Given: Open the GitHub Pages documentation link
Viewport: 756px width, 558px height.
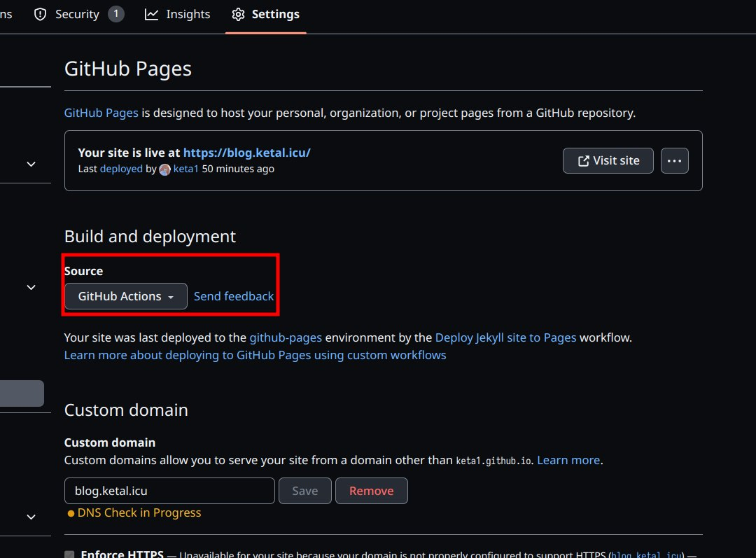Looking at the screenshot, I should (101, 113).
